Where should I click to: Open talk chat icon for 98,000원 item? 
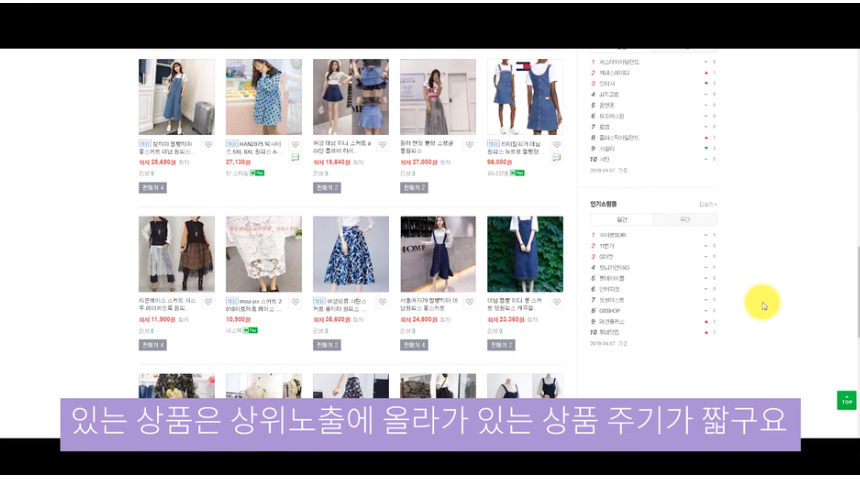pos(557,157)
